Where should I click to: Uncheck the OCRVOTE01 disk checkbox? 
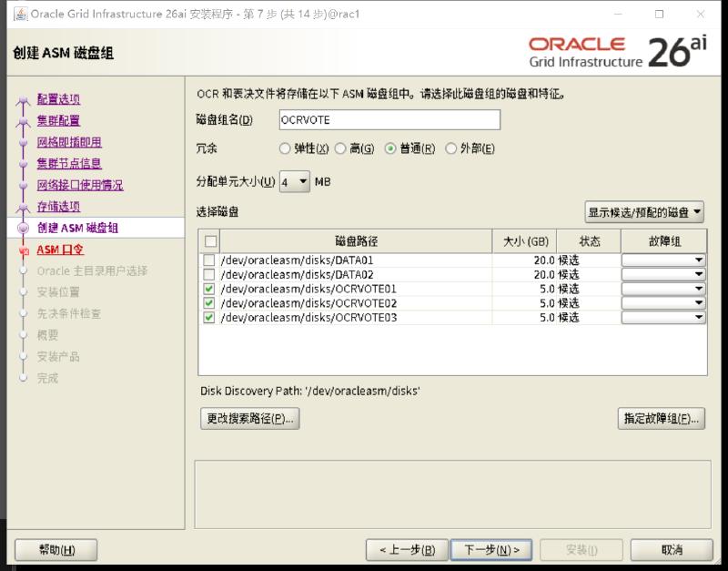209,289
